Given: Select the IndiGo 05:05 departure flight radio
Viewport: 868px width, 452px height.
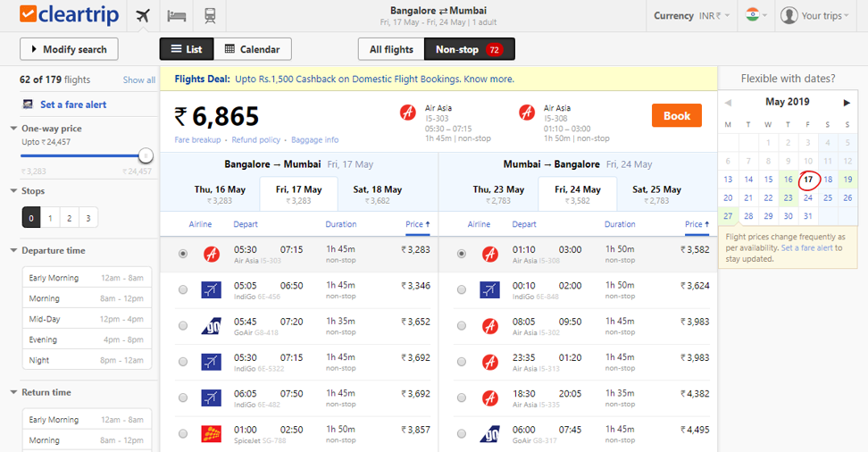Looking at the screenshot, I should click(x=183, y=289).
